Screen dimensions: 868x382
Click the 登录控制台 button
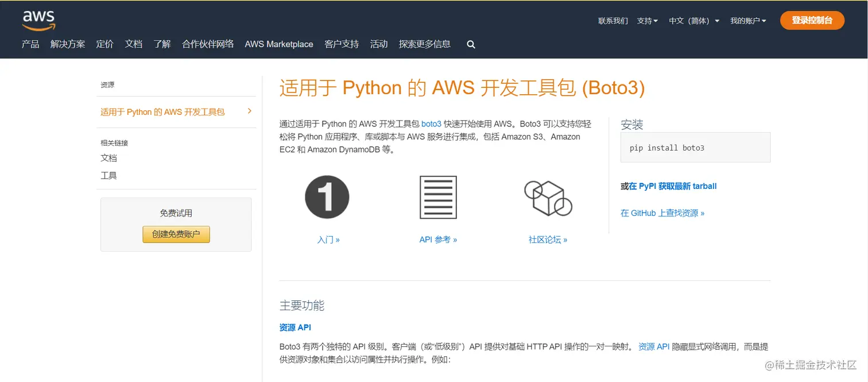click(812, 20)
